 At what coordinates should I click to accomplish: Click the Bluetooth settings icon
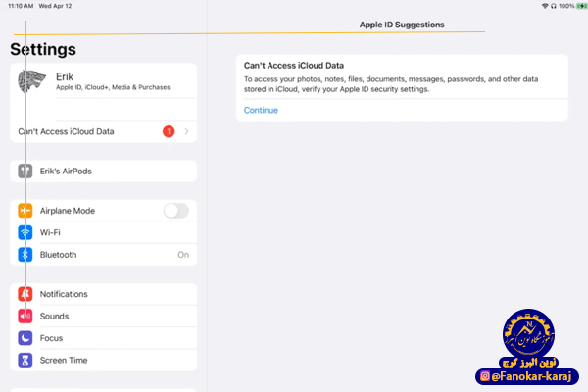point(25,255)
